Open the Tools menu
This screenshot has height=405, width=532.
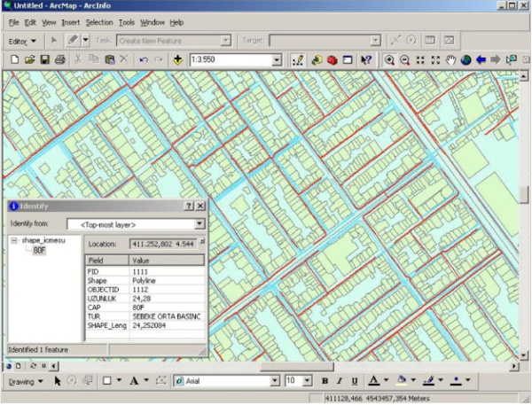[x=127, y=21]
